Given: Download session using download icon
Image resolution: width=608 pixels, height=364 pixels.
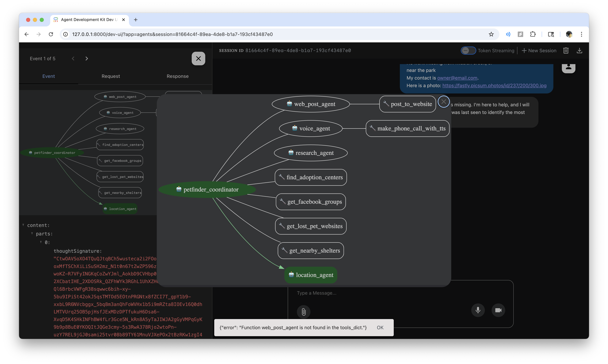Looking at the screenshot, I should pyautogui.click(x=579, y=51).
